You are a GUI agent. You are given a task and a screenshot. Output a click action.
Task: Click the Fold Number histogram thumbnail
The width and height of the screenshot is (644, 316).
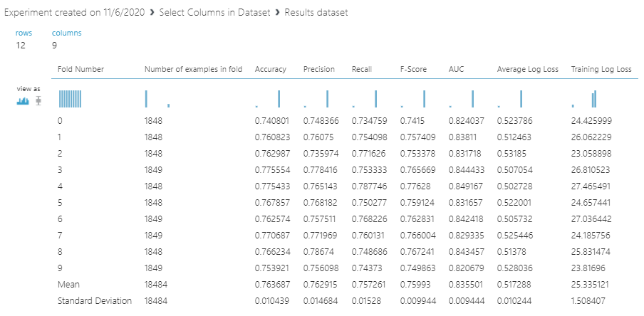coord(71,98)
